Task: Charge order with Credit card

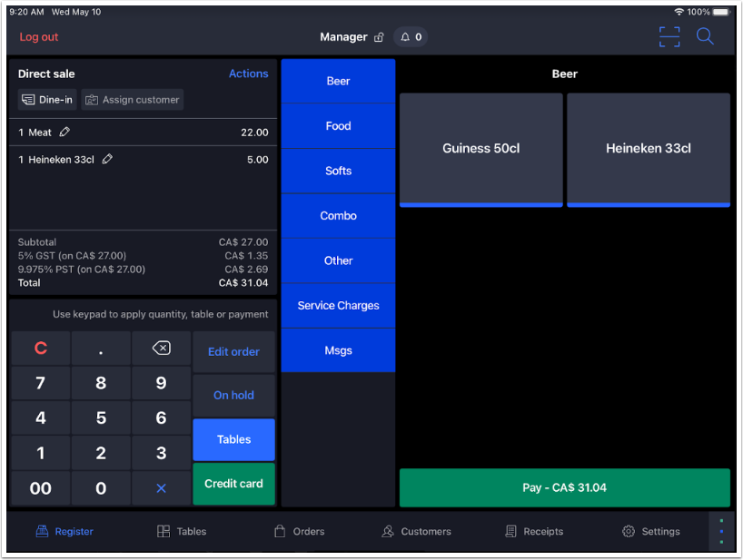Action: click(233, 484)
